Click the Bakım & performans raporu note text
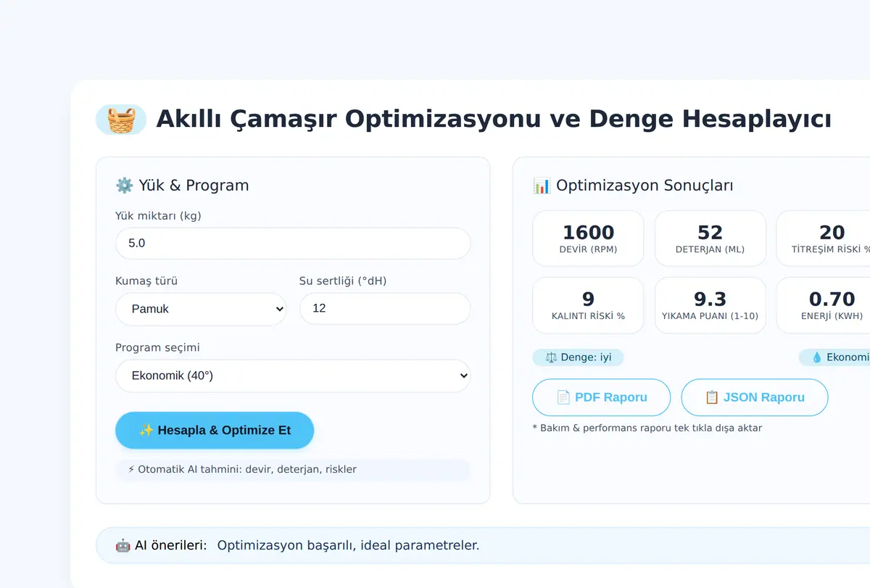This screenshot has height=588, width=870. (x=647, y=428)
